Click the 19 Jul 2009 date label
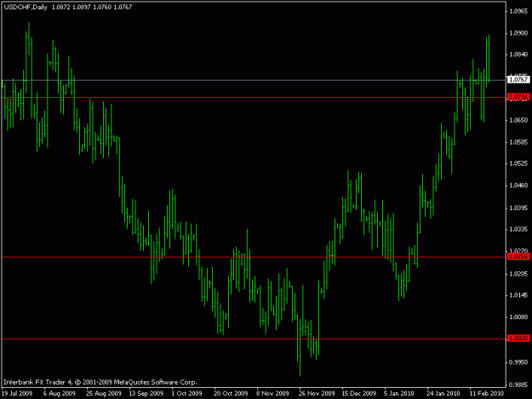The width and height of the screenshot is (532, 399). coord(17,393)
